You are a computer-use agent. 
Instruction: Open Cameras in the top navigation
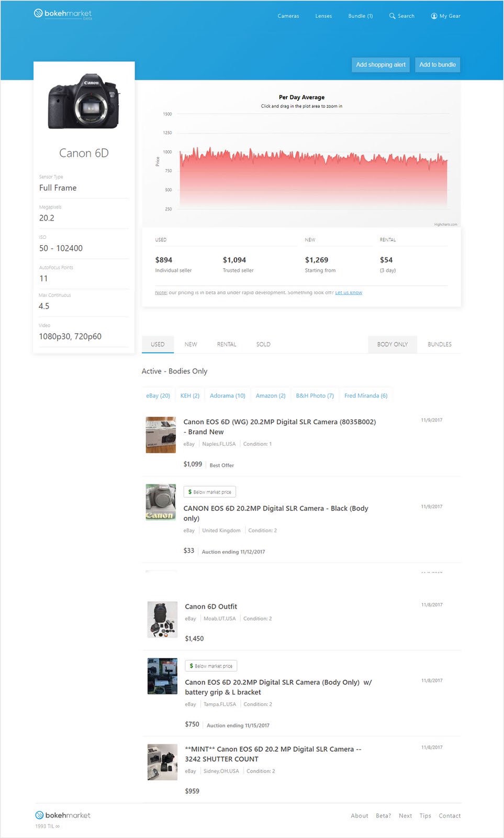288,16
